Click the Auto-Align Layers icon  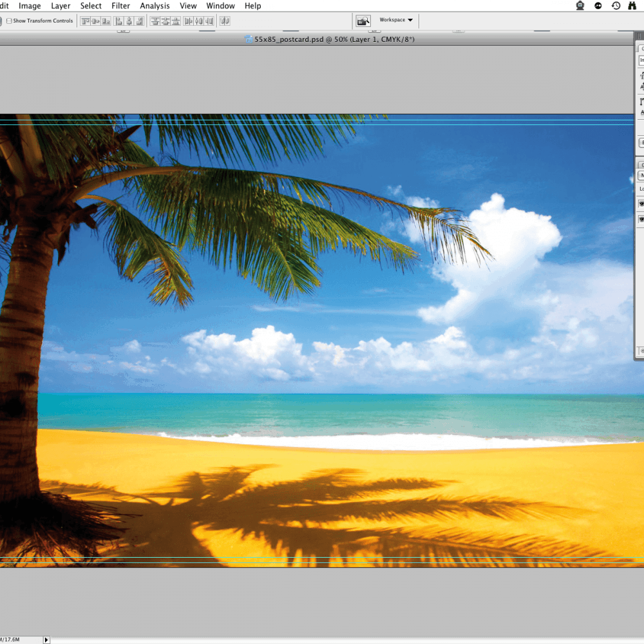tap(225, 21)
